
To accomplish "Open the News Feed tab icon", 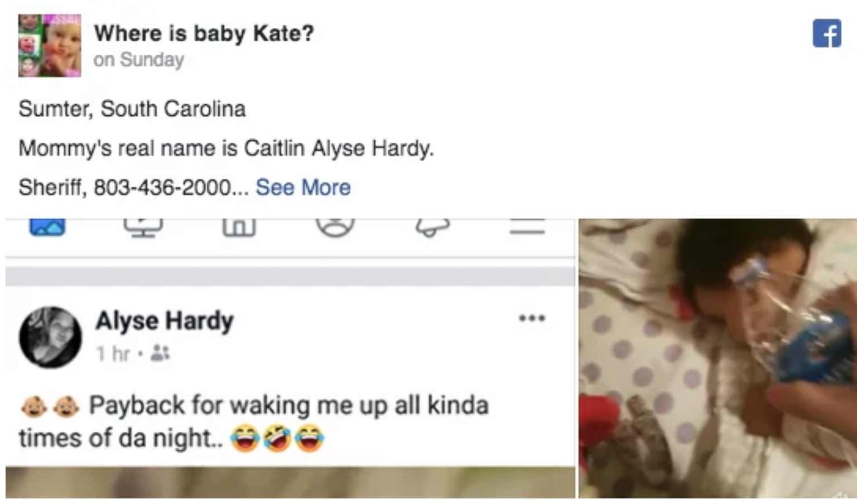I will [47, 226].
